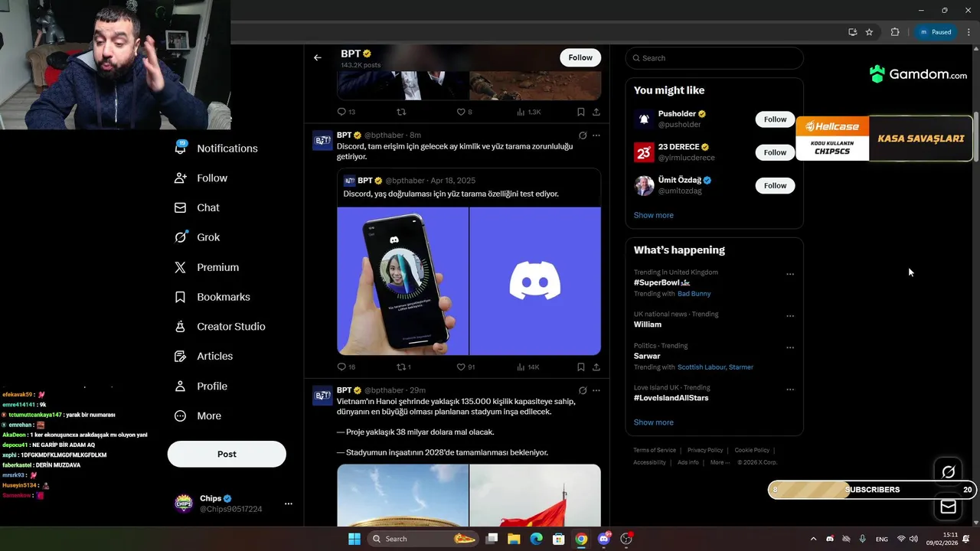The width and height of the screenshot is (980, 551).
Task: Open Grok from the left sidebar
Action: click(198, 237)
